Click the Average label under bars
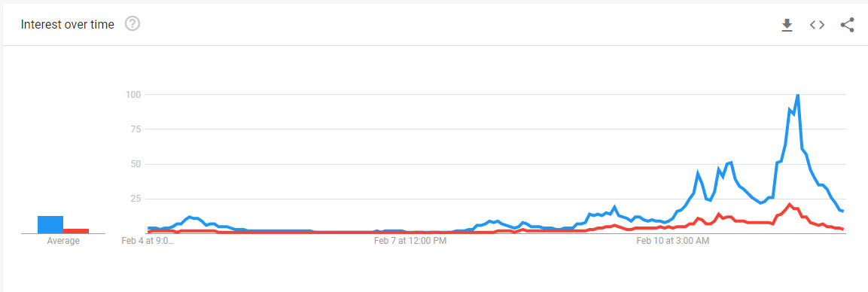 pyautogui.click(x=63, y=241)
